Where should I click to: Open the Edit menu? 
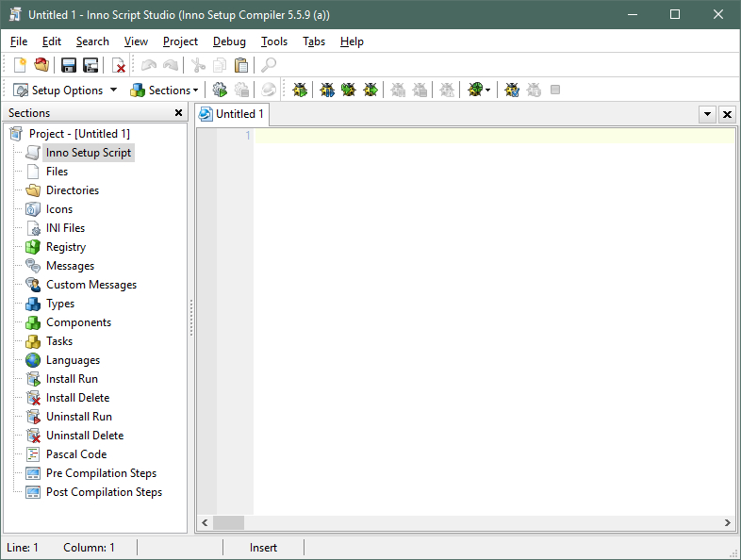tap(52, 41)
